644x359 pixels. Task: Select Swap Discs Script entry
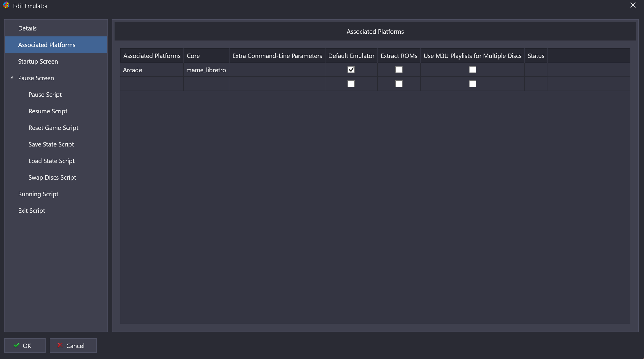(x=52, y=178)
